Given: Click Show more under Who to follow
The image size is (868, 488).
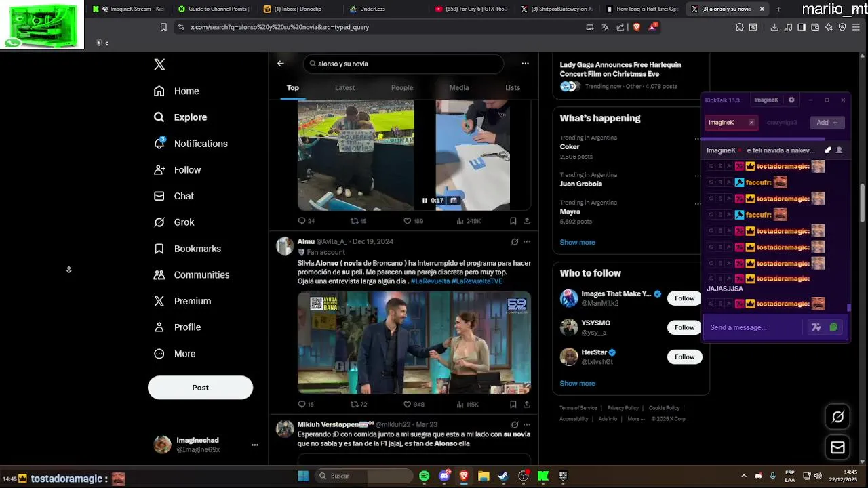Looking at the screenshot, I should pos(577,384).
